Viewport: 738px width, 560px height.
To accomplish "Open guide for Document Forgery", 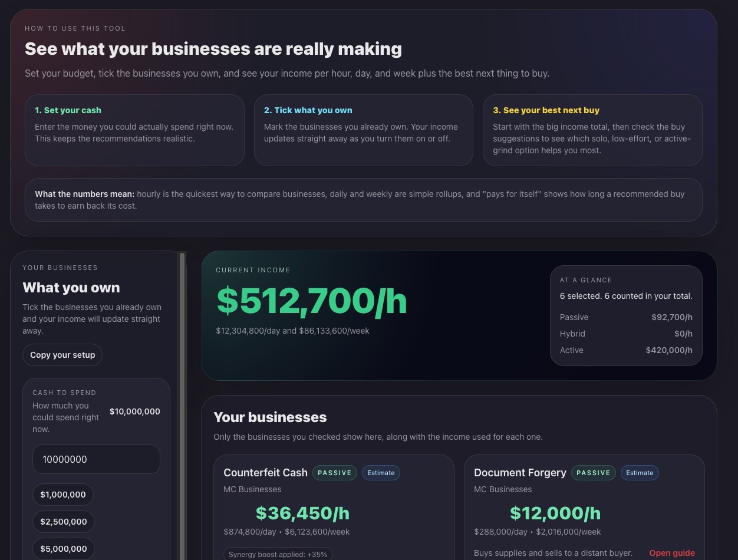I will point(672,553).
